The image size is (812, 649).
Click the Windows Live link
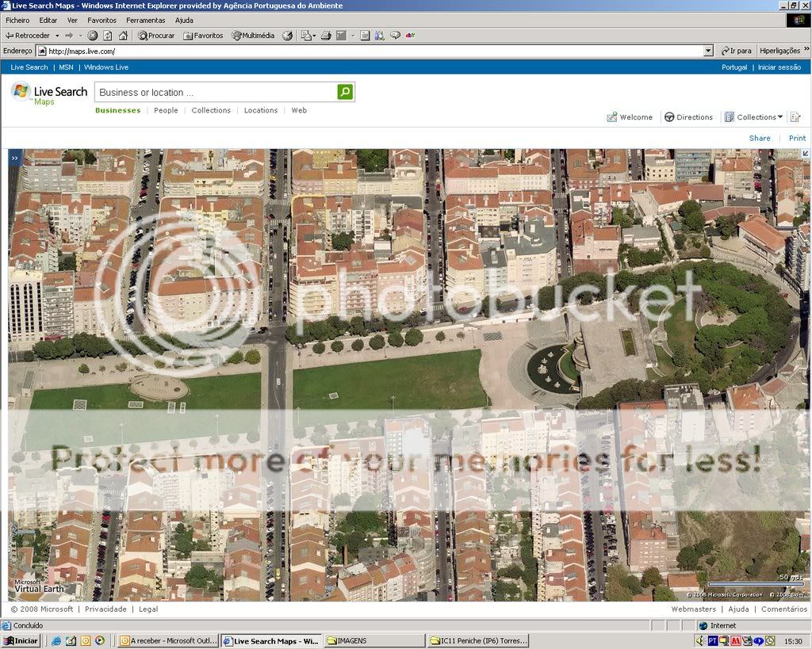[106, 67]
